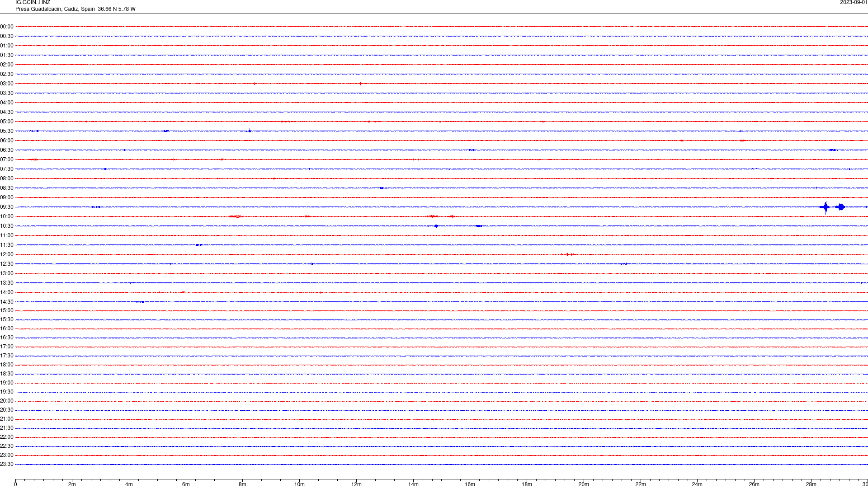Click the 20m axis tick label
This screenshot has width=868, height=488.
click(584, 484)
